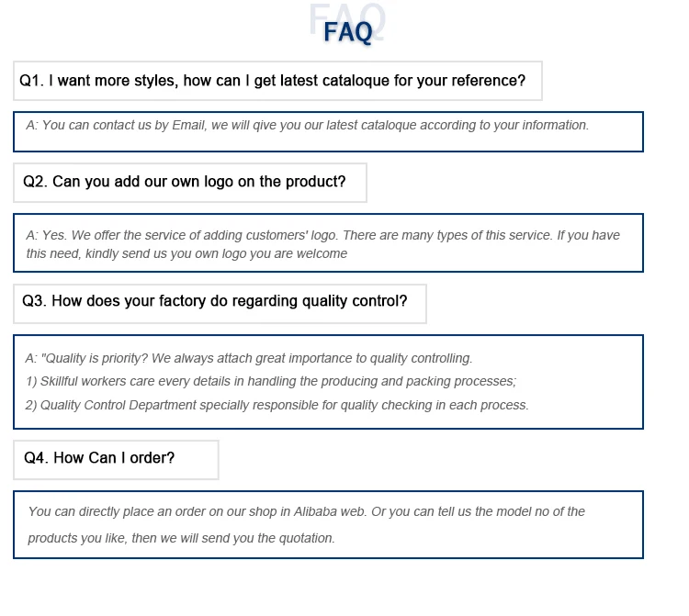Click the word Email in the first answer
Viewport: 689px width, 616px height.
click(x=188, y=125)
